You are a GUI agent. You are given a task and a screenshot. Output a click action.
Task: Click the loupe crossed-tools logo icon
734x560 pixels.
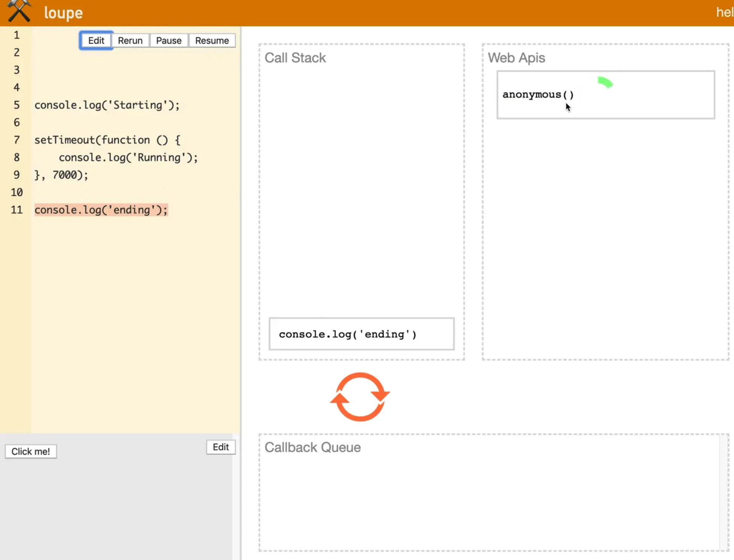tap(19, 11)
